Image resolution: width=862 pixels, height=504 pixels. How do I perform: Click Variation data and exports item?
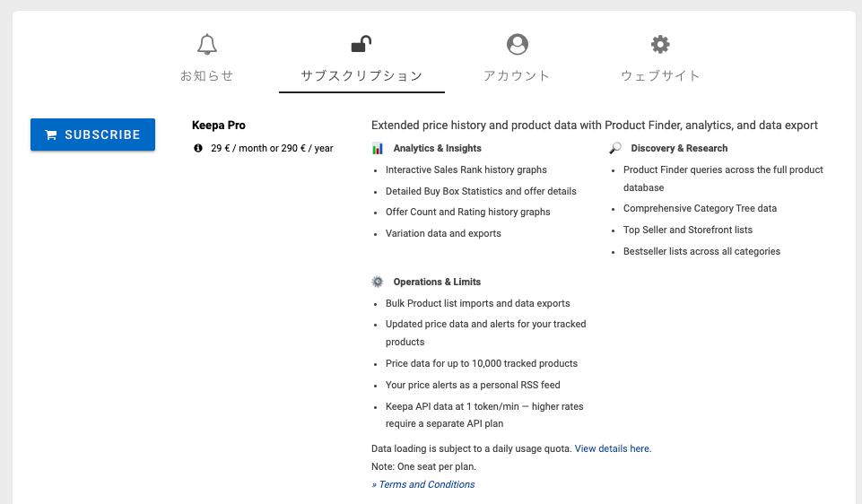click(x=443, y=233)
